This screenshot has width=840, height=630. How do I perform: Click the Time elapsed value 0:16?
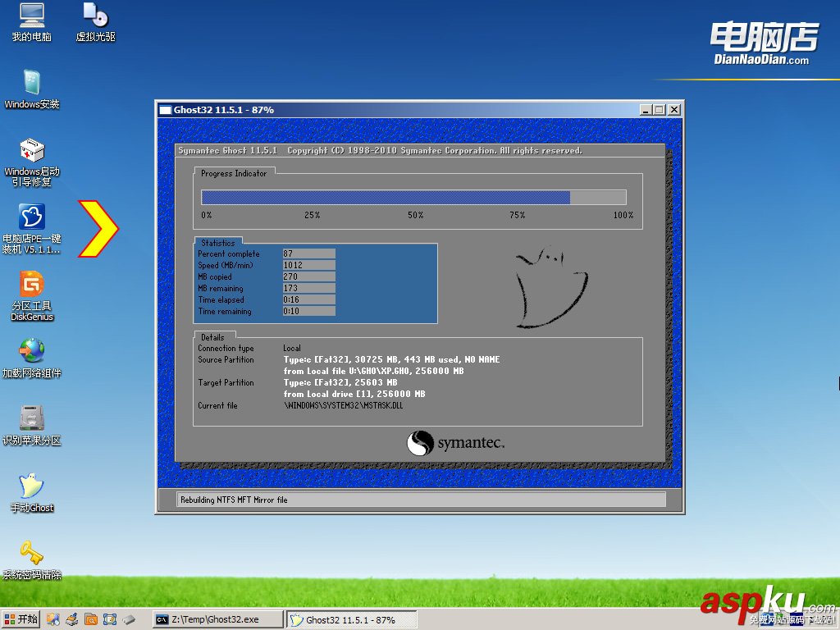(x=309, y=299)
